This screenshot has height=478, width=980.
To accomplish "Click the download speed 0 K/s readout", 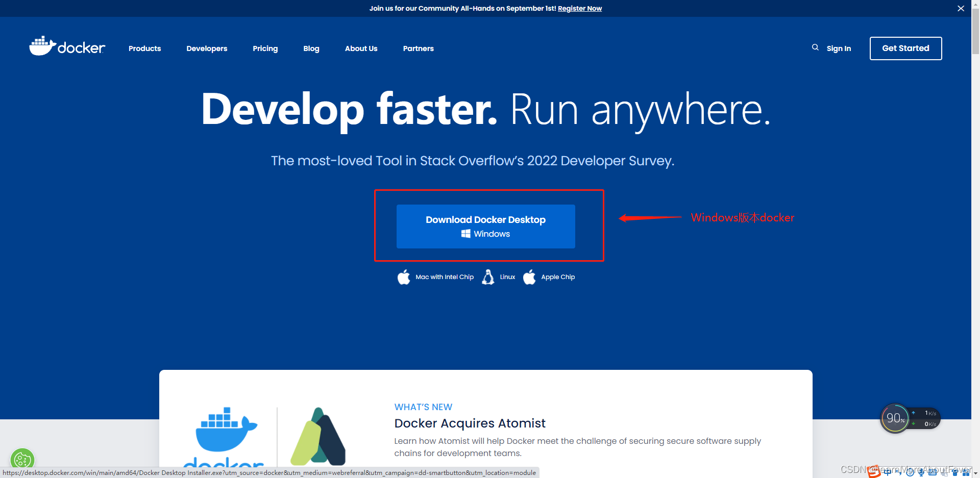I will [x=930, y=424].
